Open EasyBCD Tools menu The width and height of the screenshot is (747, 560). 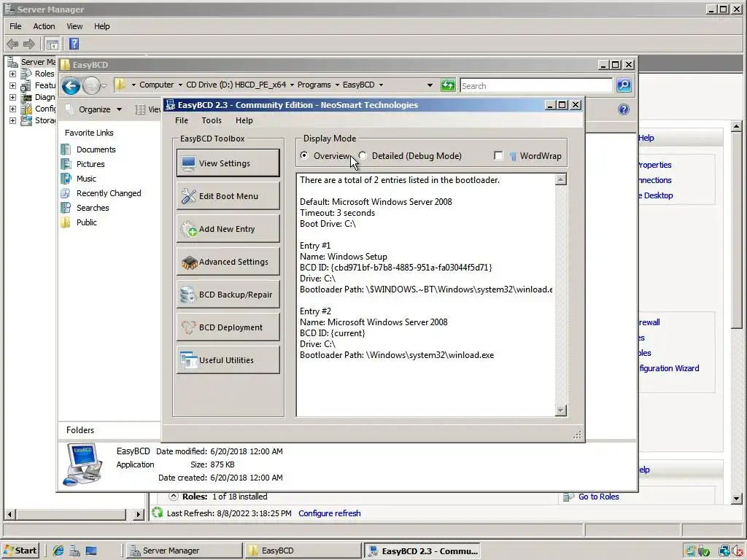click(212, 120)
